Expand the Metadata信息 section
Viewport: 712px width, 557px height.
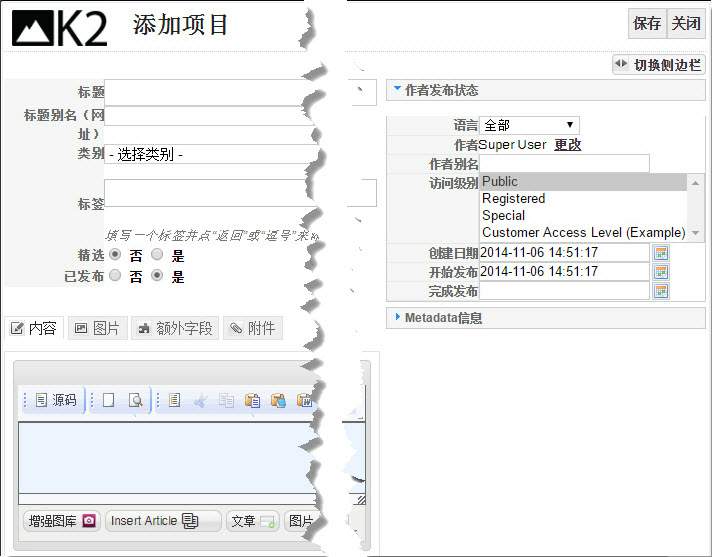point(444,318)
